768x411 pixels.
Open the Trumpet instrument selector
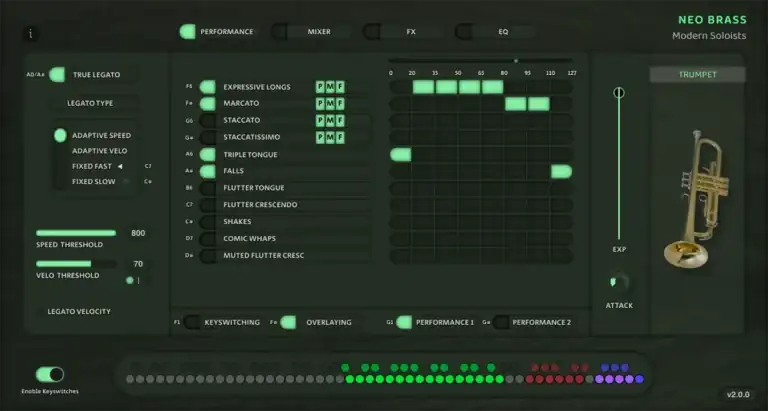click(697, 75)
